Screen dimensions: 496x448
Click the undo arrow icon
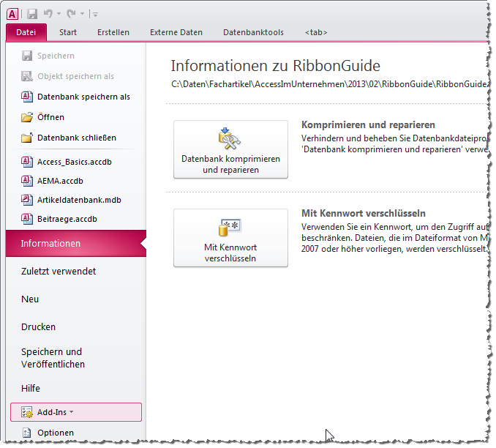tap(49, 13)
